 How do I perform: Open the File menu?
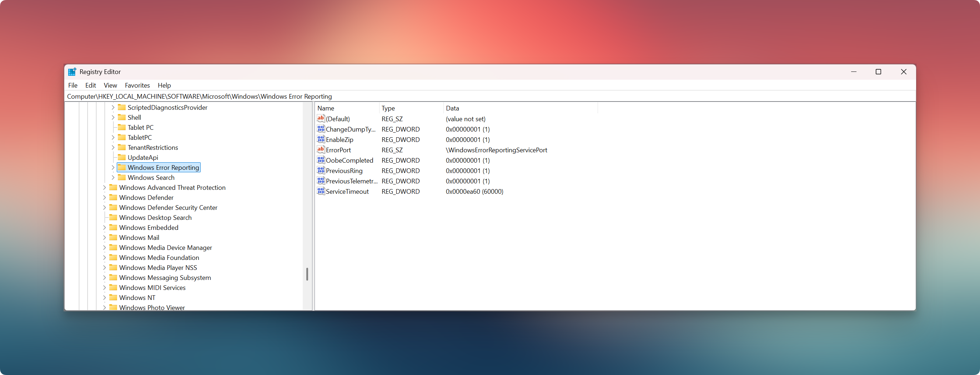(x=73, y=85)
